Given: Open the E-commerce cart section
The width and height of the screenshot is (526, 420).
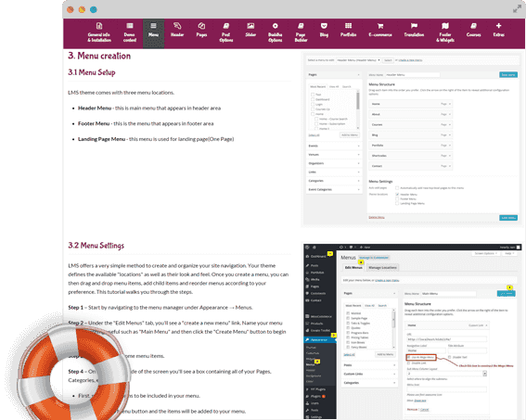Looking at the screenshot, I should [x=380, y=30].
